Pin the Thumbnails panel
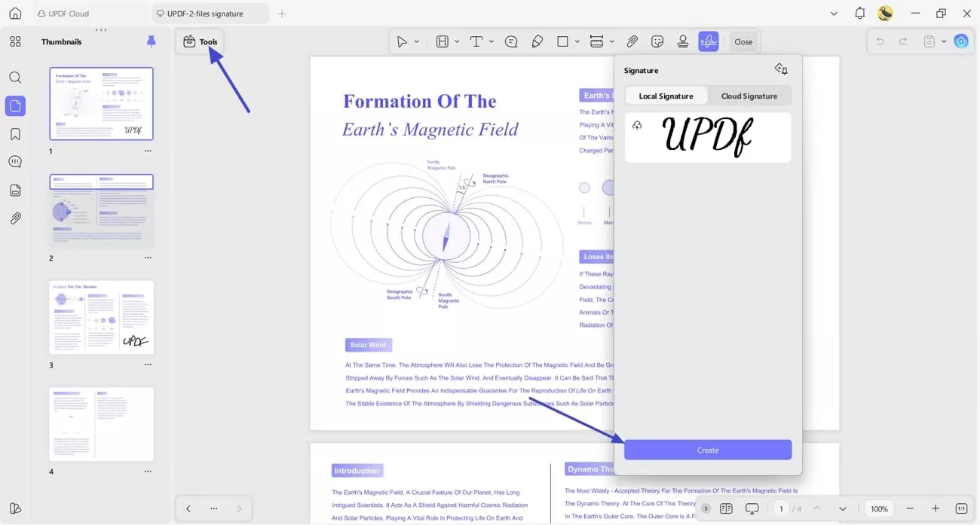980x525 pixels. pyautogui.click(x=152, y=41)
